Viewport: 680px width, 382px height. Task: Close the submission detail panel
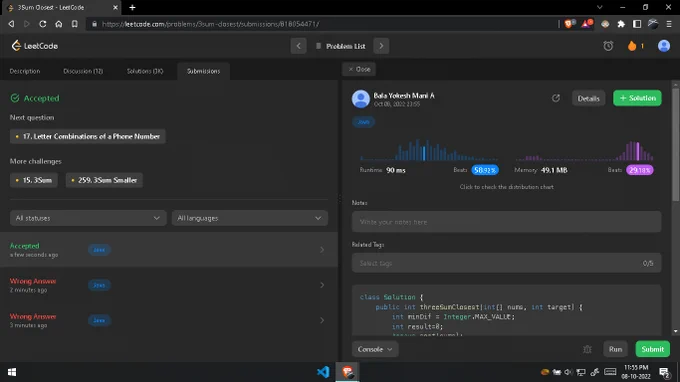[359, 69]
